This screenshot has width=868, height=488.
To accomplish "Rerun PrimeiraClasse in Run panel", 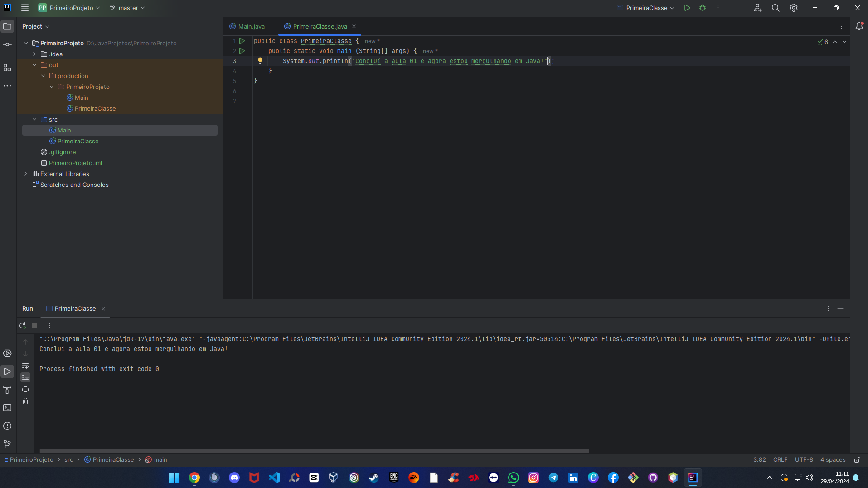I will pyautogui.click(x=23, y=326).
